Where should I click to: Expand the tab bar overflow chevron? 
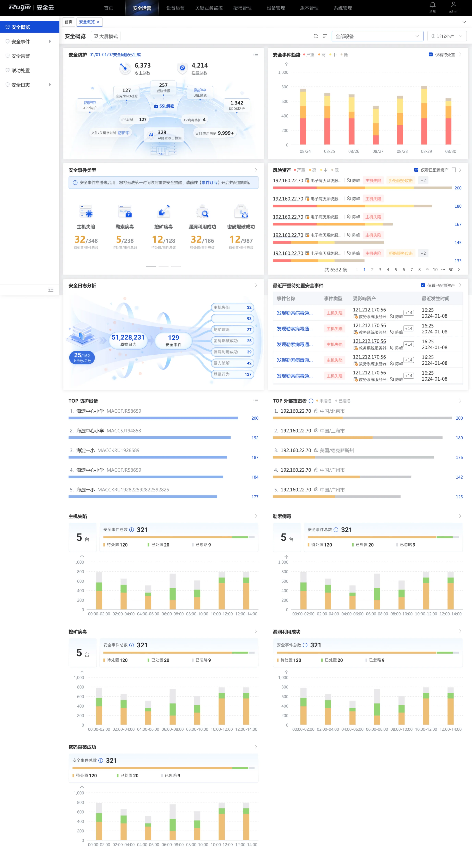point(464,22)
